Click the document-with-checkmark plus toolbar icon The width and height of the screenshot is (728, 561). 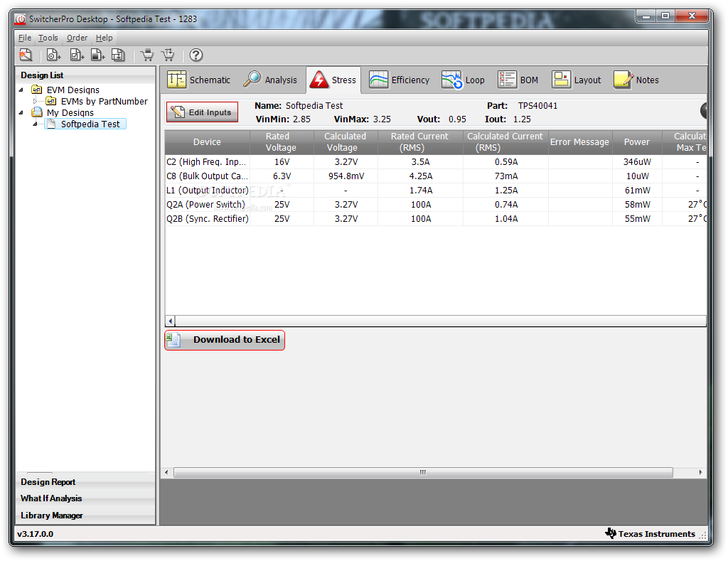pyautogui.click(x=77, y=55)
